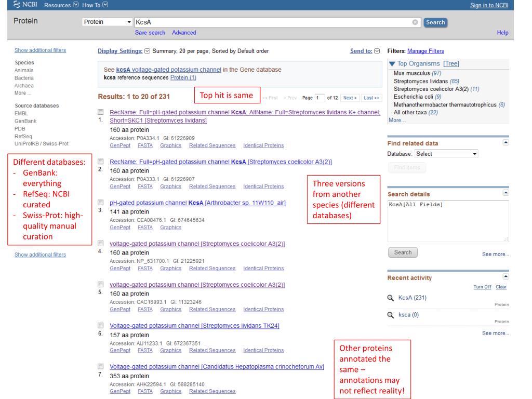
Task: Check the box for result 5
Action: tap(100, 285)
